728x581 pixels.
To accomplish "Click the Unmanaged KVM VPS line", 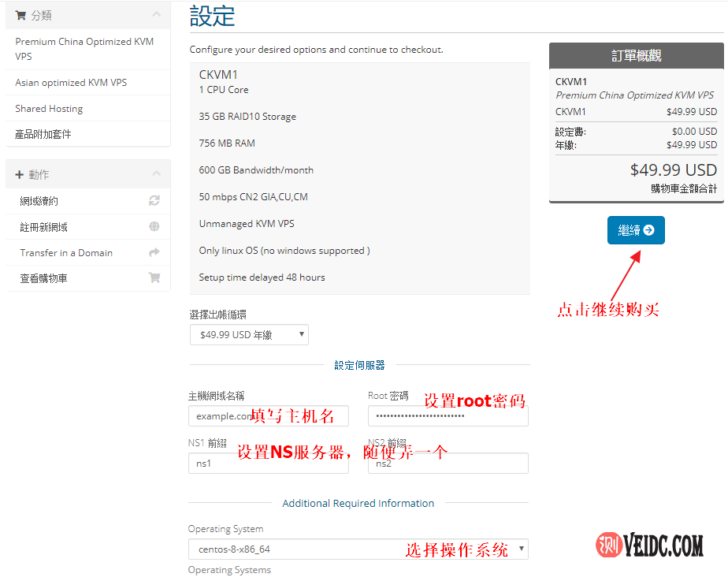I will [x=247, y=224].
